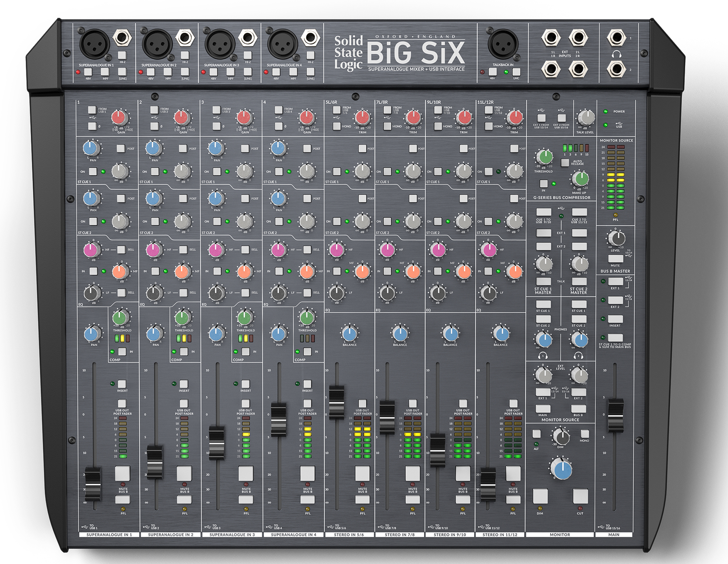Click the Phones 1 blue level knob

click(544, 339)
